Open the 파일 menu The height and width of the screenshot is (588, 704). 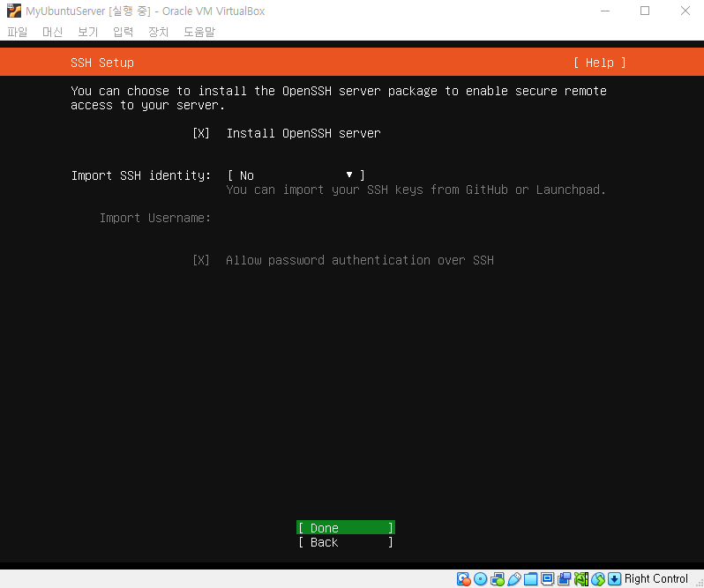tap(18, 32)
